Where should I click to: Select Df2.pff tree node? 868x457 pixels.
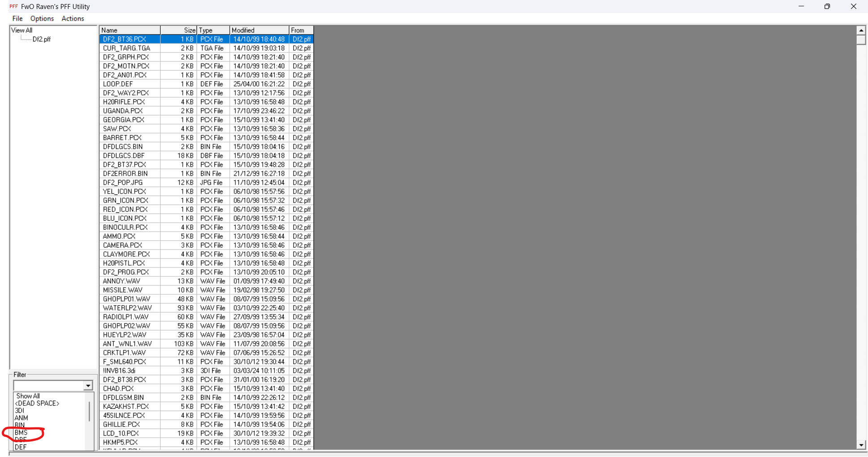point(42,39)
